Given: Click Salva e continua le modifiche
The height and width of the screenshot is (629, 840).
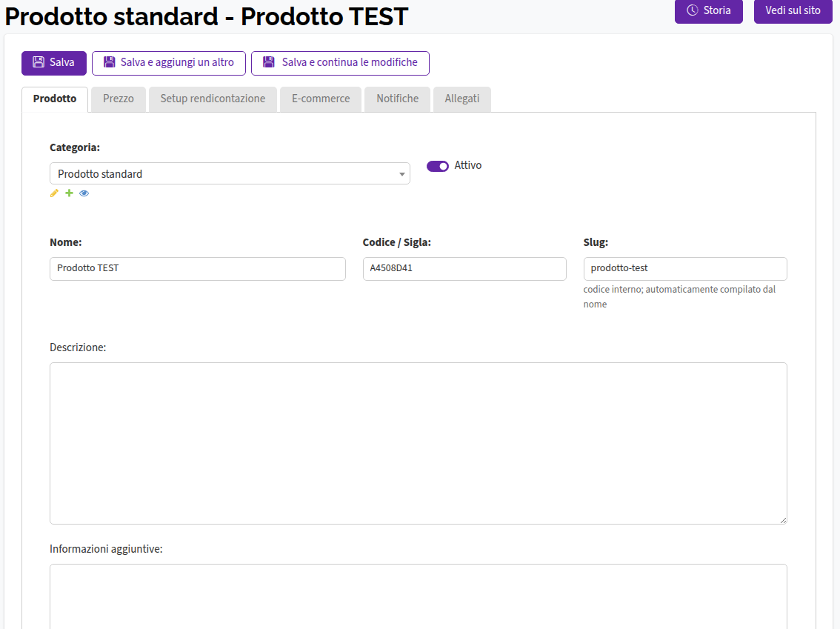Looking at the screenshot, I should pos(340,63).
